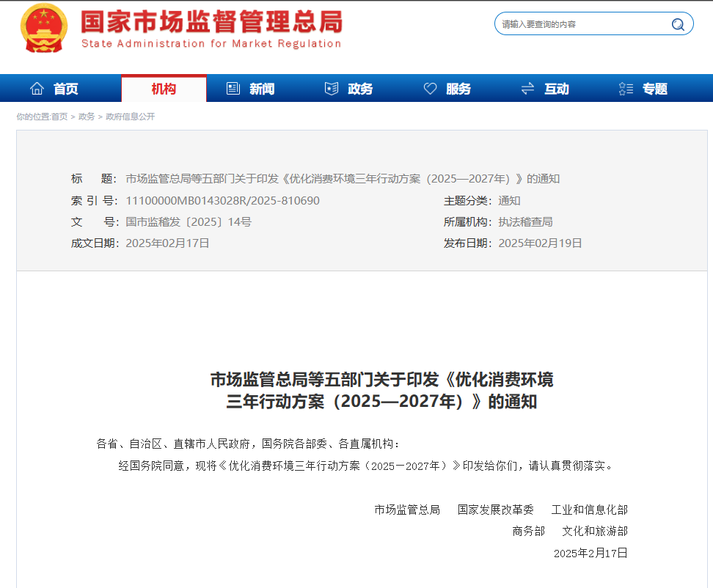Viewport: 713px width, 588px height.
Task: Click 主题分类 value 通知
Action: (509, 201)
